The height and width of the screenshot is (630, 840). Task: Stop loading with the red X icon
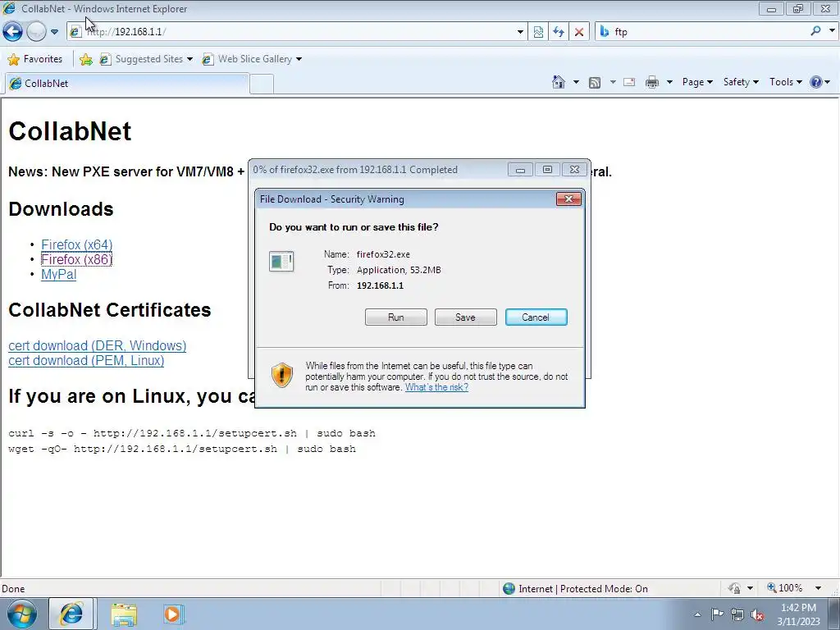[x=579, y=32]
